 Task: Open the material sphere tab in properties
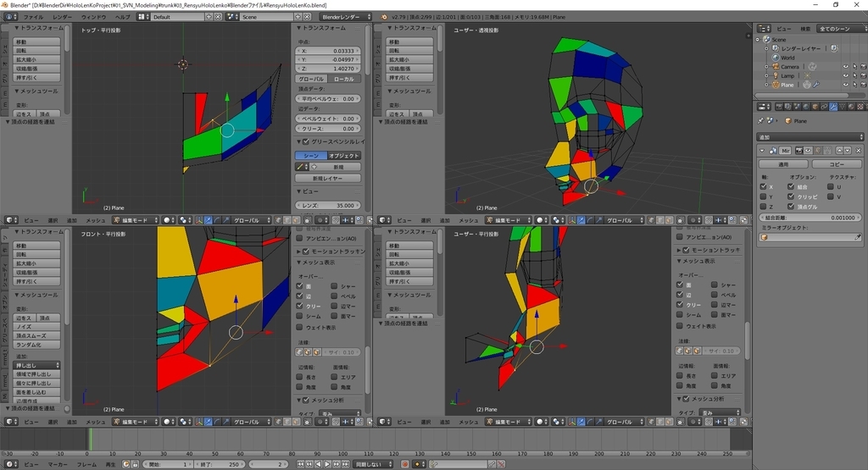click(851, 107)
